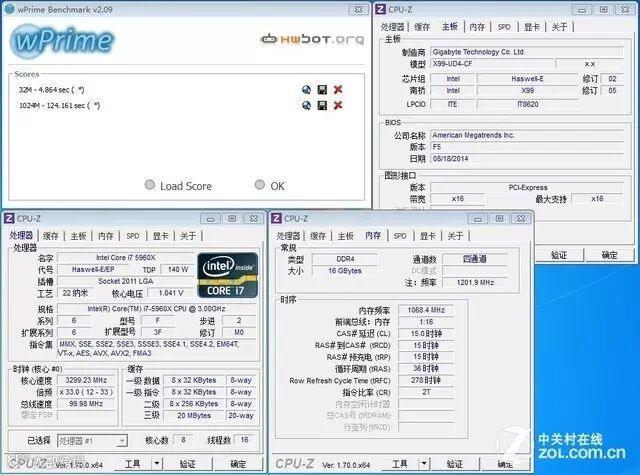Click 确定 button in processor CPU-Z window

[x=238, y=464]
